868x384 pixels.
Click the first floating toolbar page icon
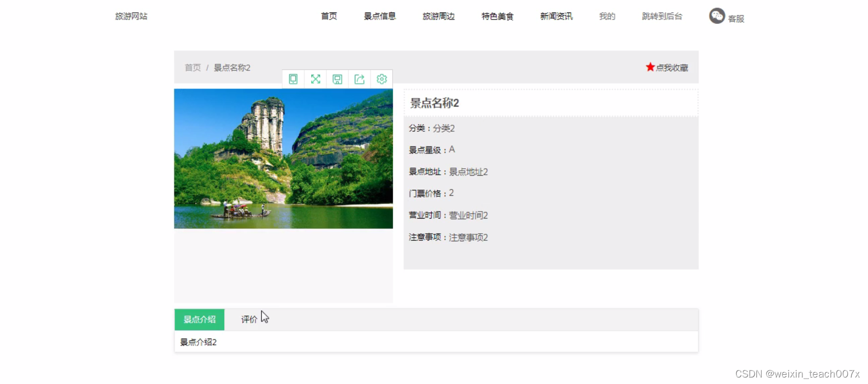(x=293, y=79)
